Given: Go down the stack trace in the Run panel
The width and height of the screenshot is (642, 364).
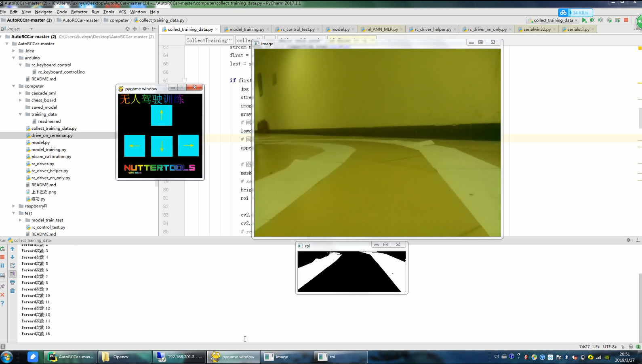Looking at the screenshot, I should pos(12,257).
